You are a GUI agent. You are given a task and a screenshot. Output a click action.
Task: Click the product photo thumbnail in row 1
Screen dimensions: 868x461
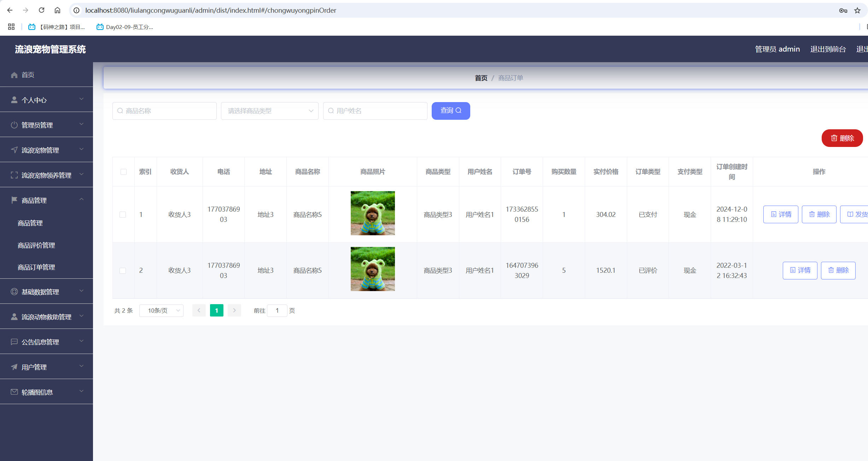tap(373, 213)
